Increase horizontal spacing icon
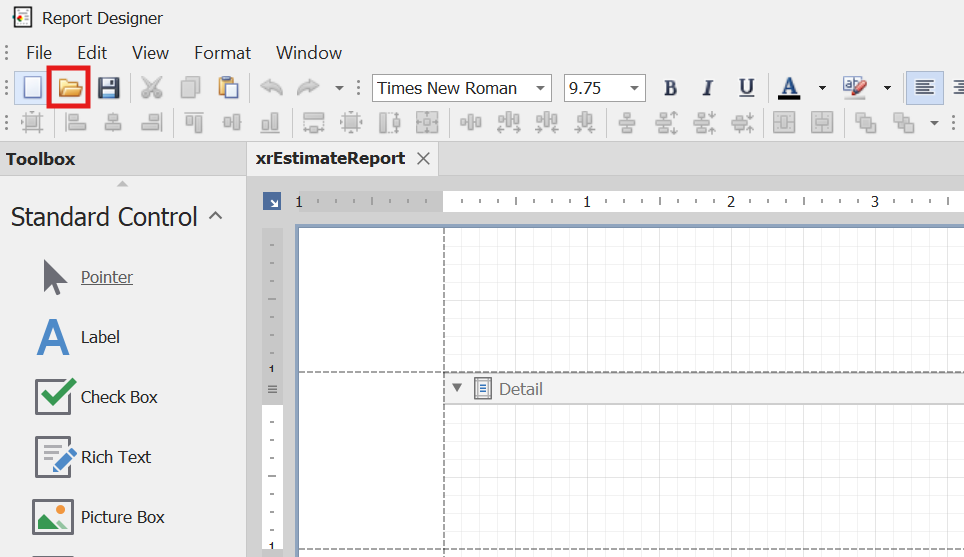The image size is (964, 557). click(508, 122)
